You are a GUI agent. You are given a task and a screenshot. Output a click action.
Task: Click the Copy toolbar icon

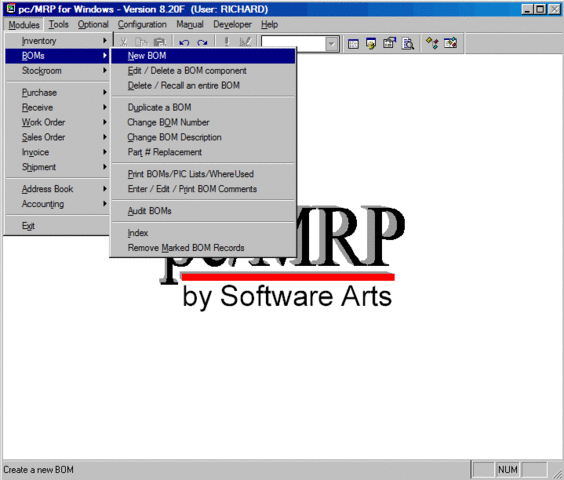click(x=141, y=42)
